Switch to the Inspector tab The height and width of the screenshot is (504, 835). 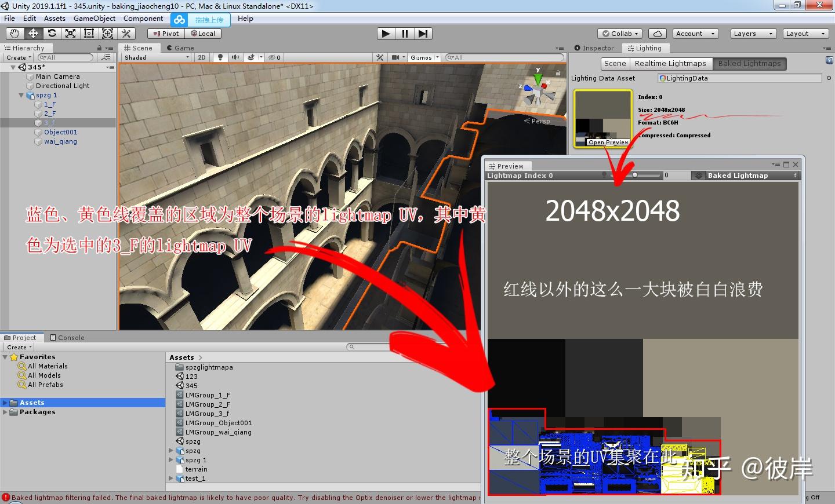(x=594, y=48)
